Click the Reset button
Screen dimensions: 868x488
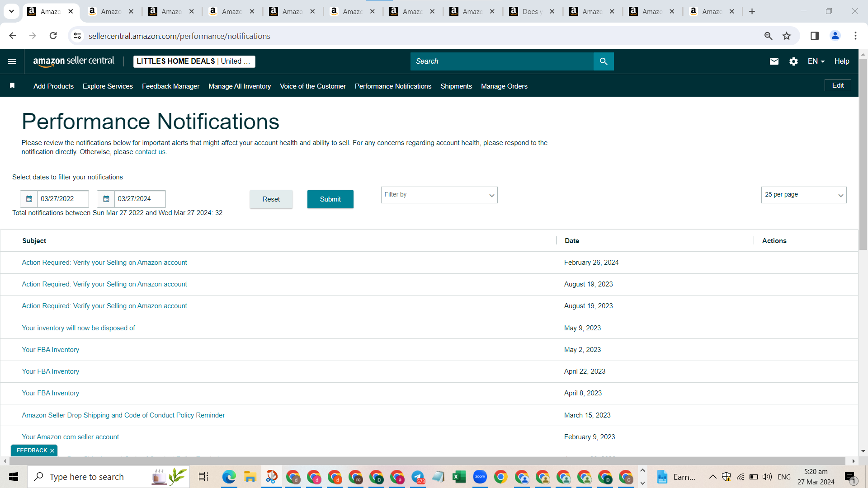271,199
